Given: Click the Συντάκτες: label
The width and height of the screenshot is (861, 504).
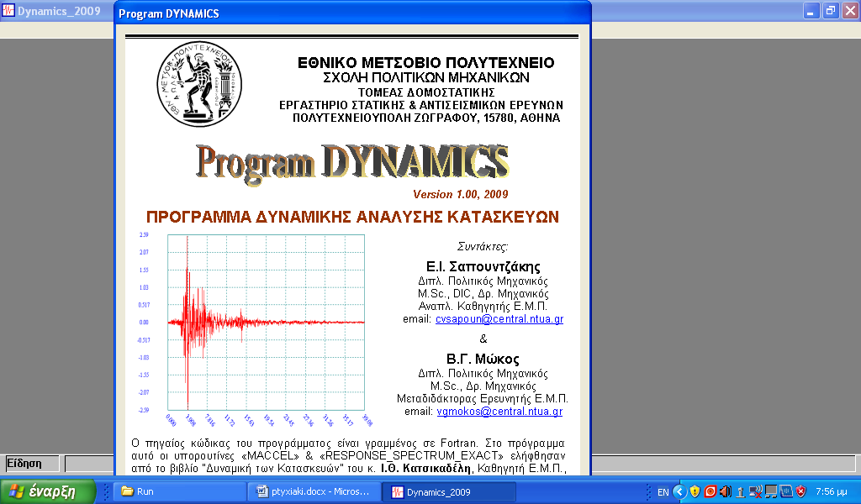Looking at the screenshot, I should (x=483, y=247).
